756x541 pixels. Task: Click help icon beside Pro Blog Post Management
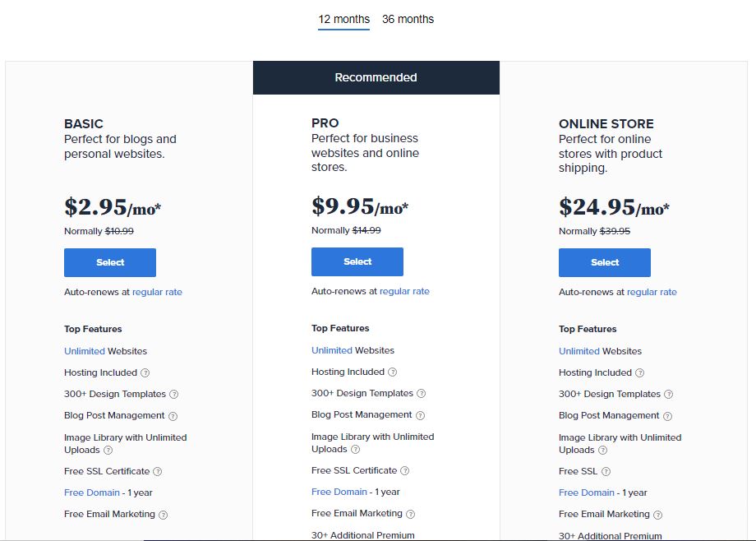click(420, 415)
